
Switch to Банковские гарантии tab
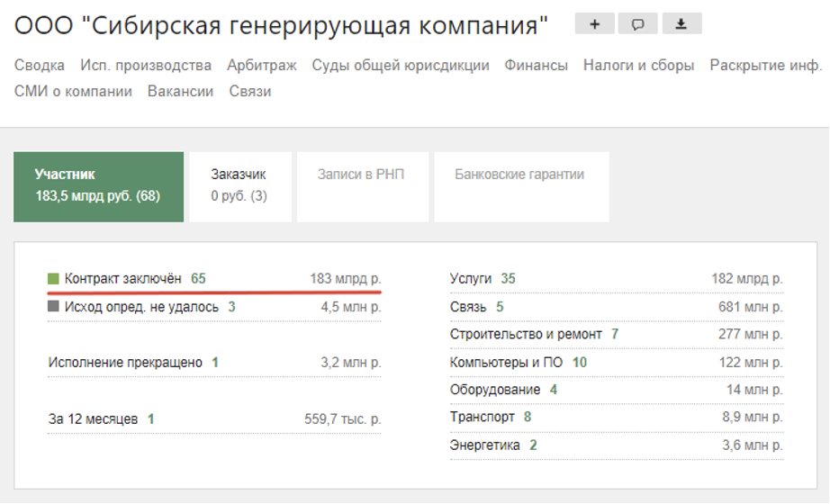pyautogui.click(x=519, y=175)
